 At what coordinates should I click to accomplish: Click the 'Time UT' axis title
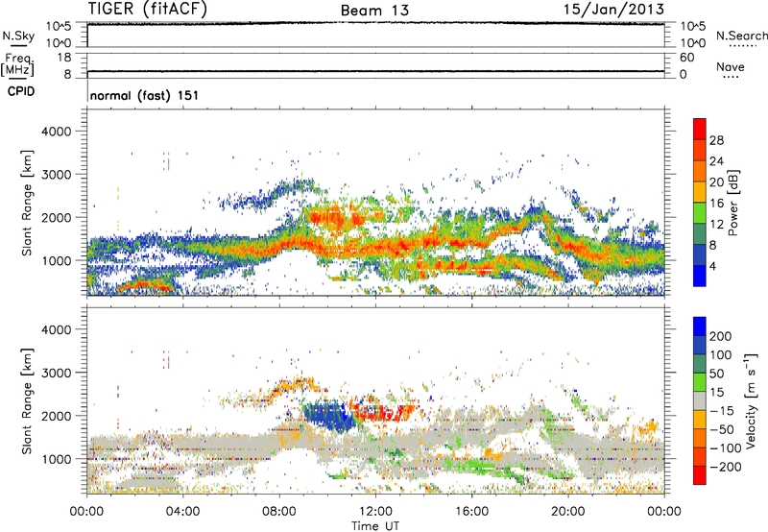tap(375, 526)
